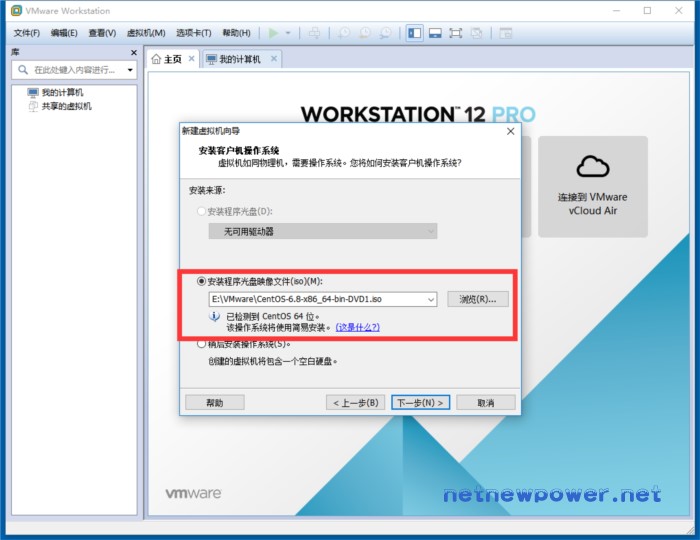Click the info icon beside CentOS detection
Screen dimensions: 700x540
(x=214, y=316)
